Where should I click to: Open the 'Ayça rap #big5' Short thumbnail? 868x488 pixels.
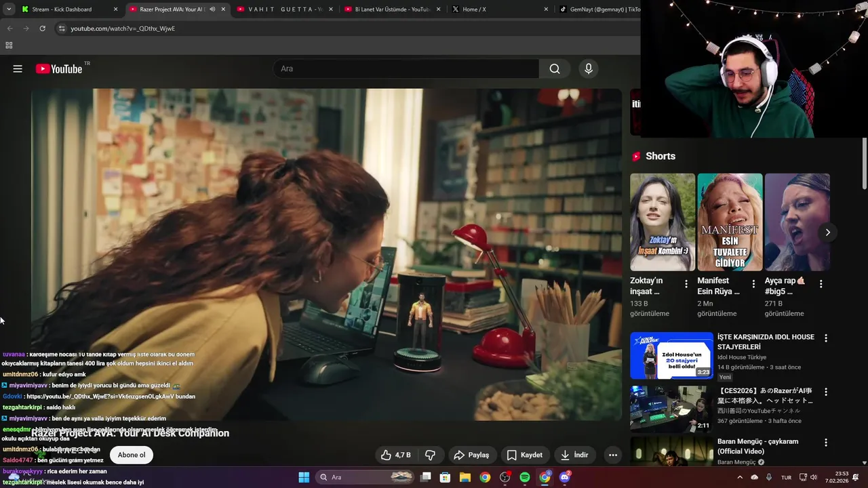[797, 222]
